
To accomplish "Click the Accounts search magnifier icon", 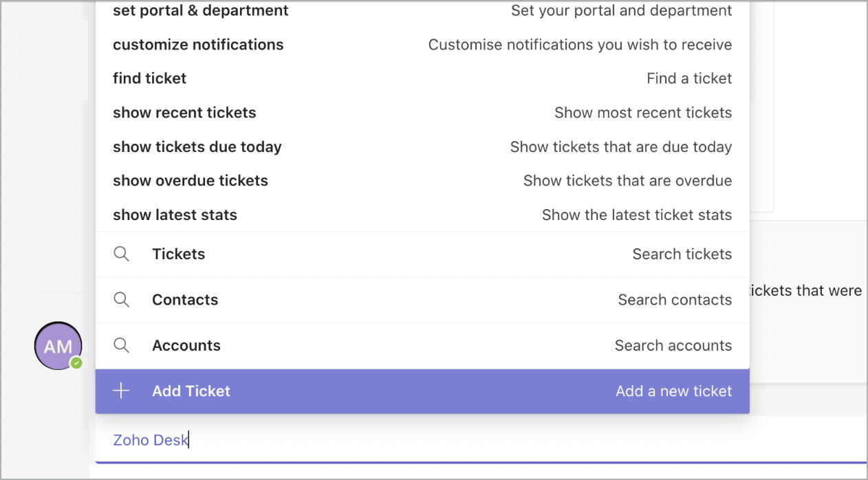I will (x=121, y=346).
